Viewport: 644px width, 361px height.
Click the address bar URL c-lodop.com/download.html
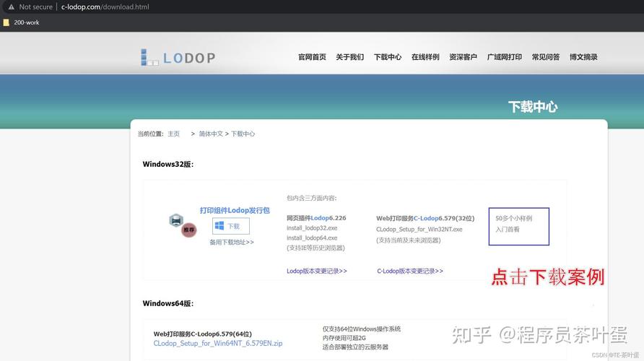105,7
